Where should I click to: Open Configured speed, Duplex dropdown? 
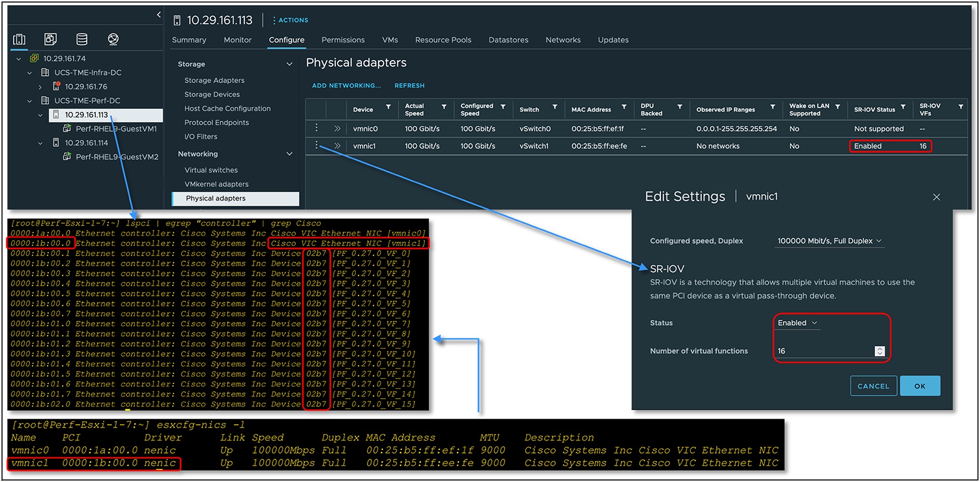(830, 241)
